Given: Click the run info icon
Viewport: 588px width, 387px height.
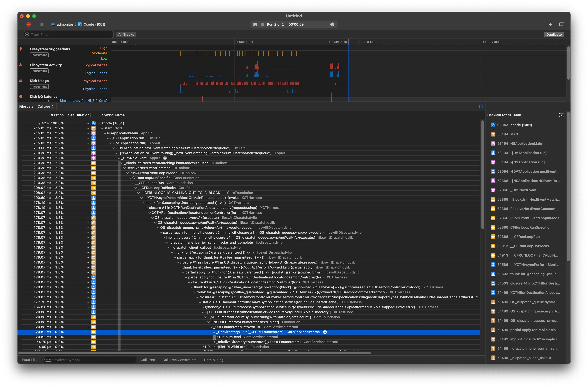Looking at the screenshot, I should [332, 24].
